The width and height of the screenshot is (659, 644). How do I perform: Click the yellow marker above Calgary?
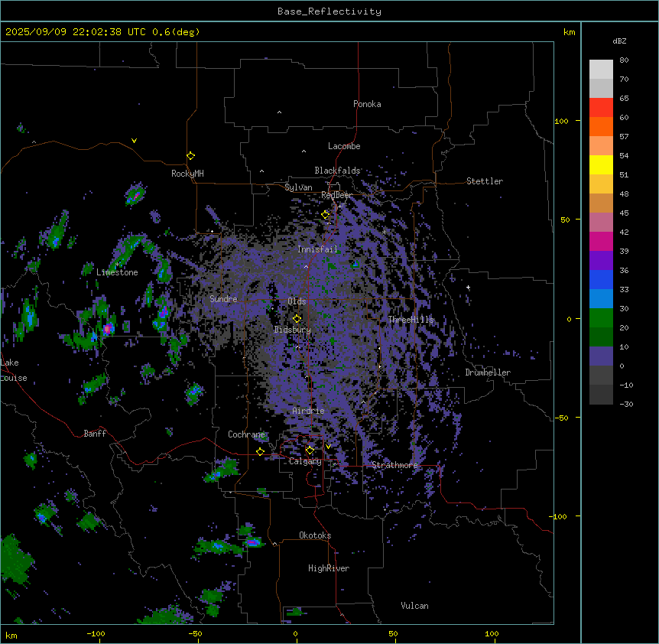[310, 450]
